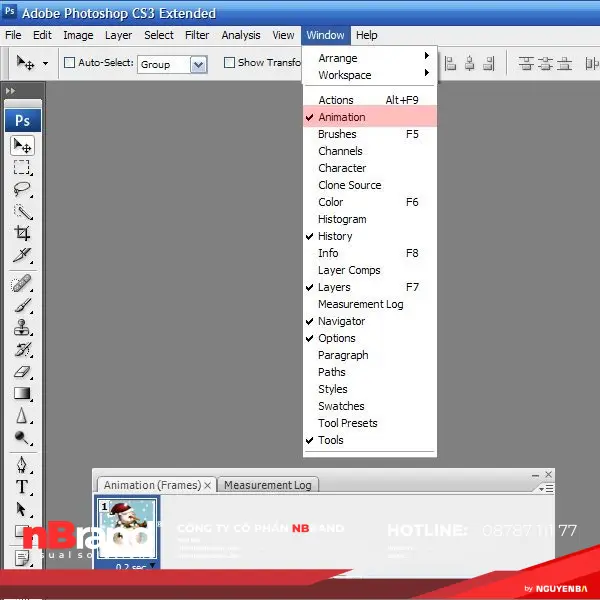Click the distribute vertical centers icon
600x600 pixels.
click(545, 64)
